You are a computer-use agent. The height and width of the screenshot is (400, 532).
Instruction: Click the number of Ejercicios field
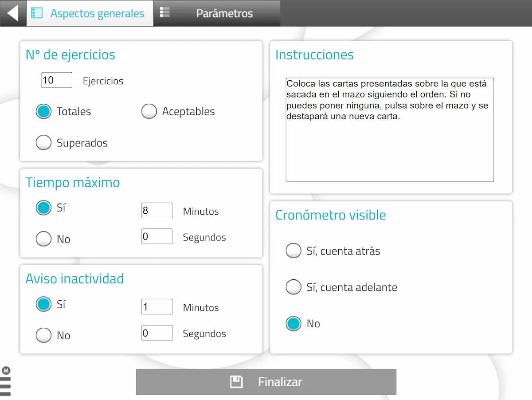pos(57,80)
